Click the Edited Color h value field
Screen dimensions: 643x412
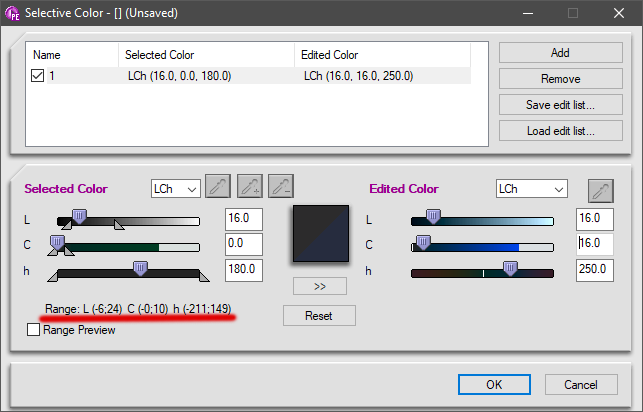click(x=595, y=270)
